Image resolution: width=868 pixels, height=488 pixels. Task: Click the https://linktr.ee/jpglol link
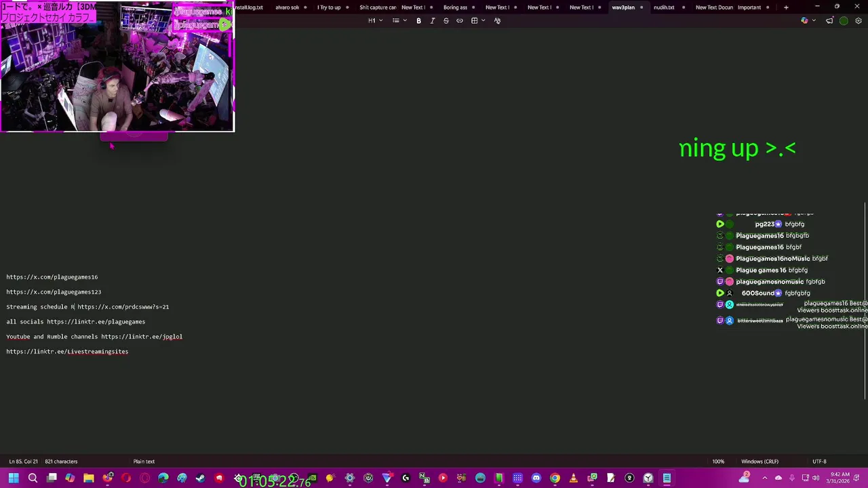coord(142,337)
